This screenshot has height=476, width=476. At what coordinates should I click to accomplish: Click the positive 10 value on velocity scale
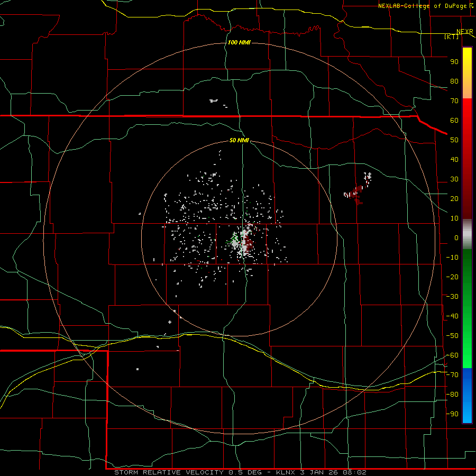coord(454,218)
